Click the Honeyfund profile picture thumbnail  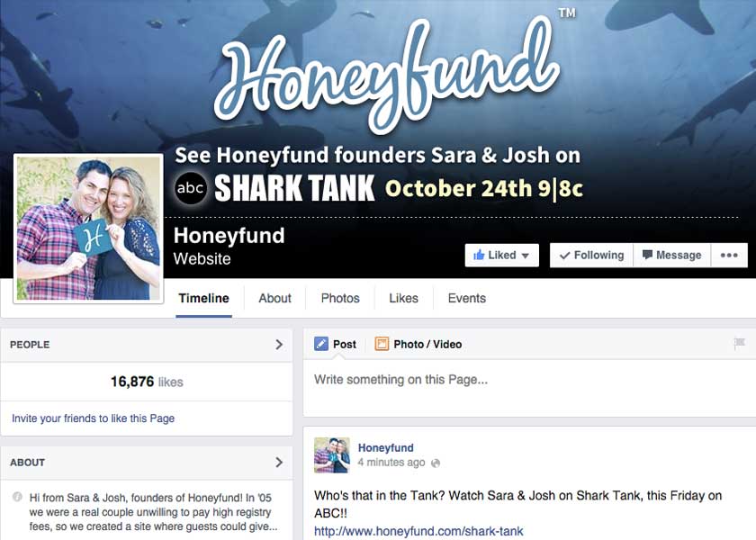[332, 455]
